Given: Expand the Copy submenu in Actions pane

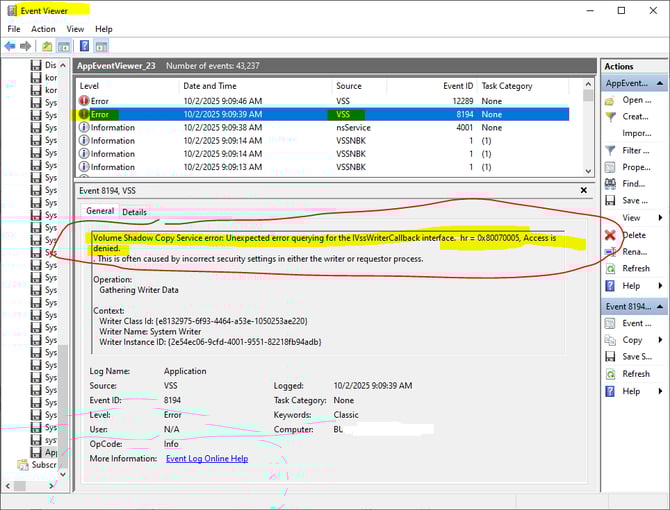Looking at the screenshot, I should click(x=657, y=340).
